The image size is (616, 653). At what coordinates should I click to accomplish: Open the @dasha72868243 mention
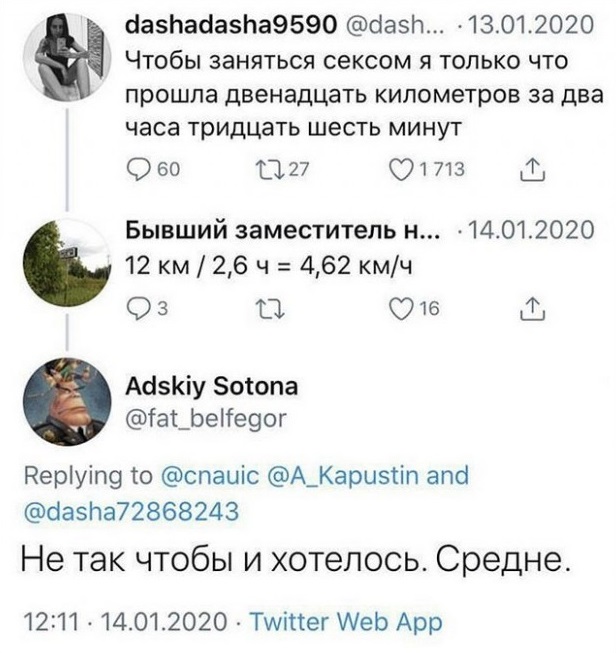point(131,512)
